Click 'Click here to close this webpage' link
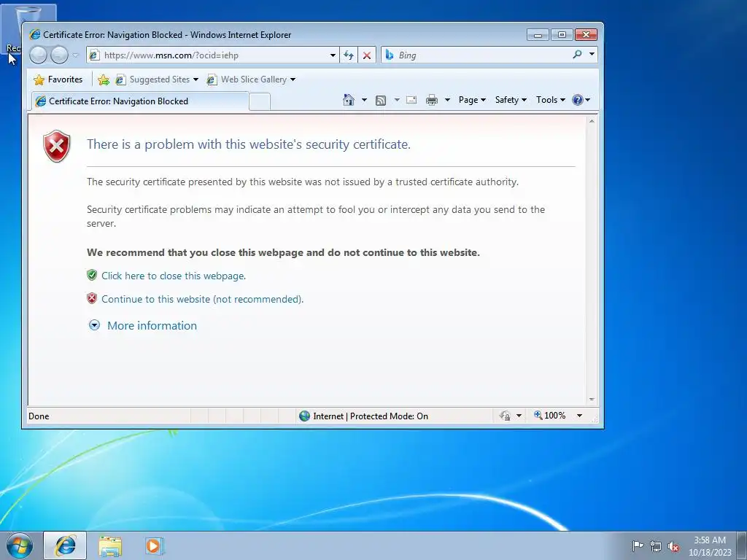747x560 pixels. coord(174,276)
